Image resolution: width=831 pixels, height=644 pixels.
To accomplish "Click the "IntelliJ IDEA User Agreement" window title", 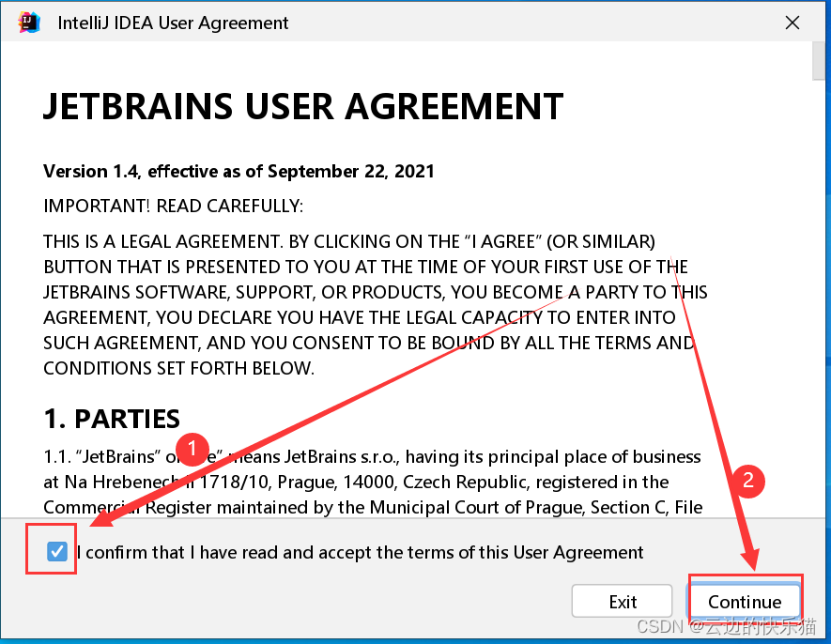I will [173, 23].
